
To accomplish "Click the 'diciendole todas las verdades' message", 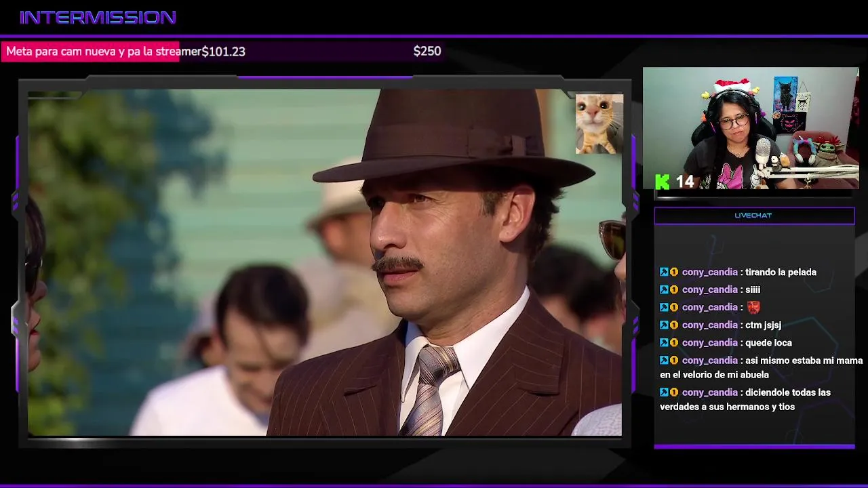I will [x=745, y=400].
